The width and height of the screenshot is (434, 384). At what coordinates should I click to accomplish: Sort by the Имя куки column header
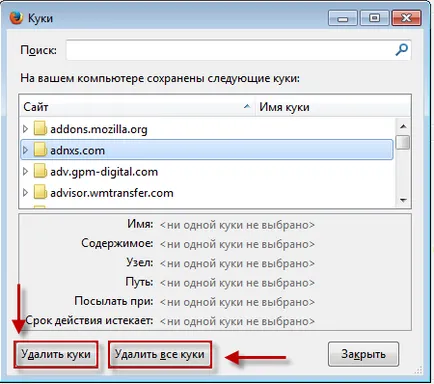click(333, 107)
